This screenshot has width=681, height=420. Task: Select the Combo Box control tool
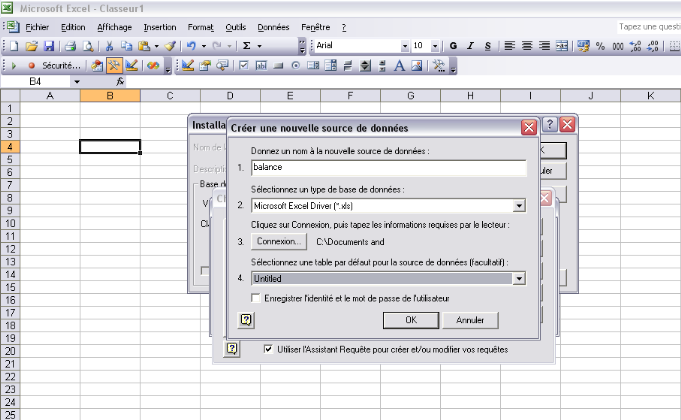click(331, 66)
